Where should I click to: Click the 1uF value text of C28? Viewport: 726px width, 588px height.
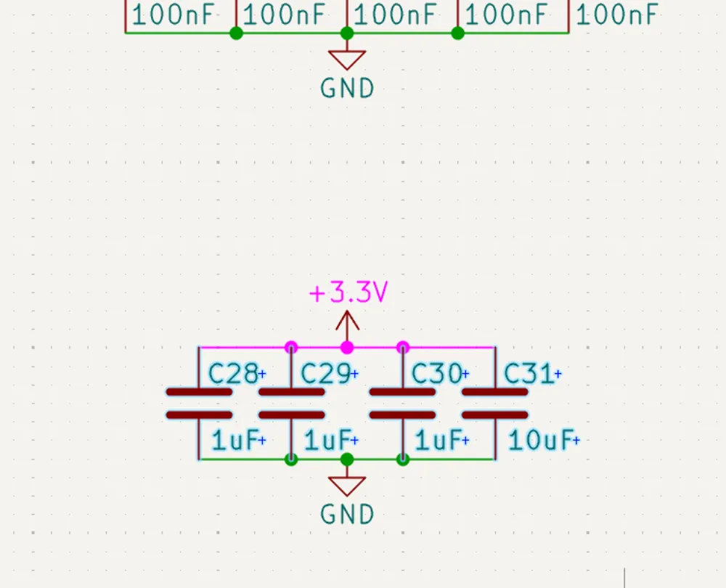tap(234, 440)
